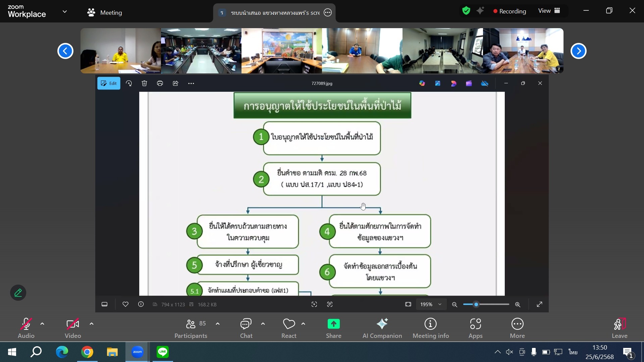Open the Apps panel in Zoom
Screen dimensions: 644x362
pos(475,324)
